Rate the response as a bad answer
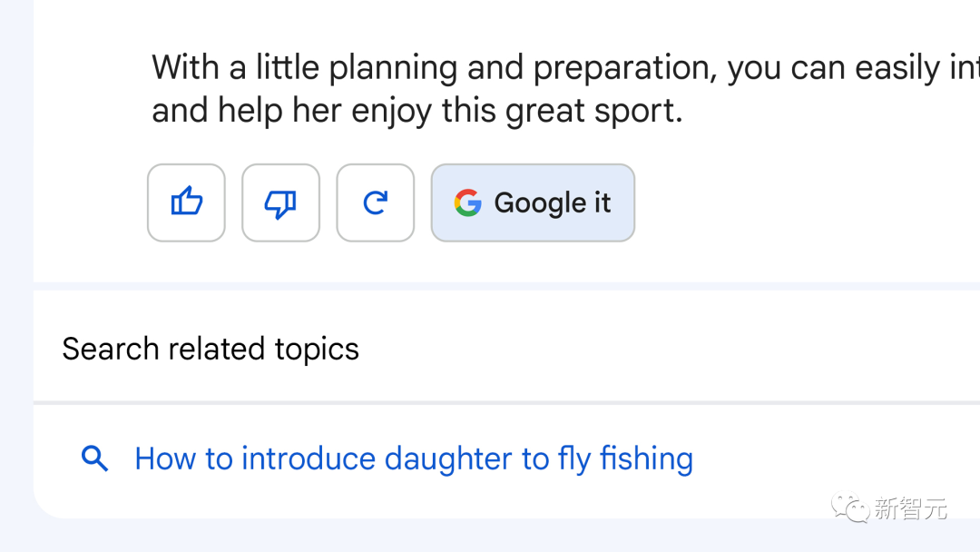 click(280, 202)
